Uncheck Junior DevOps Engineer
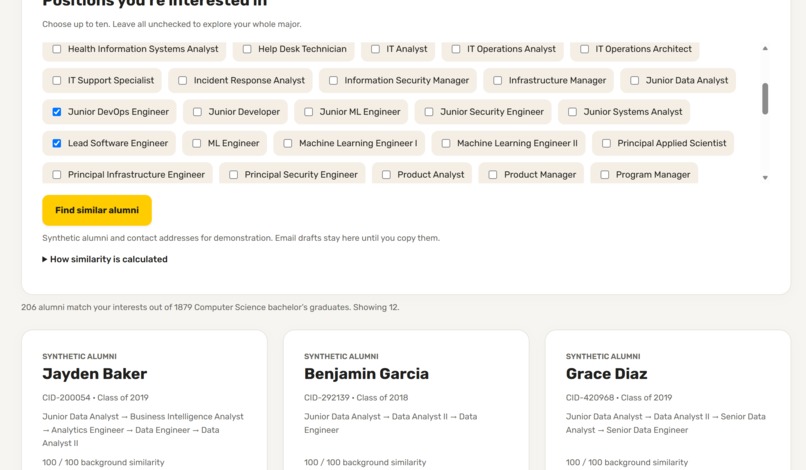 pyautogui.click(x=57, y=112)
